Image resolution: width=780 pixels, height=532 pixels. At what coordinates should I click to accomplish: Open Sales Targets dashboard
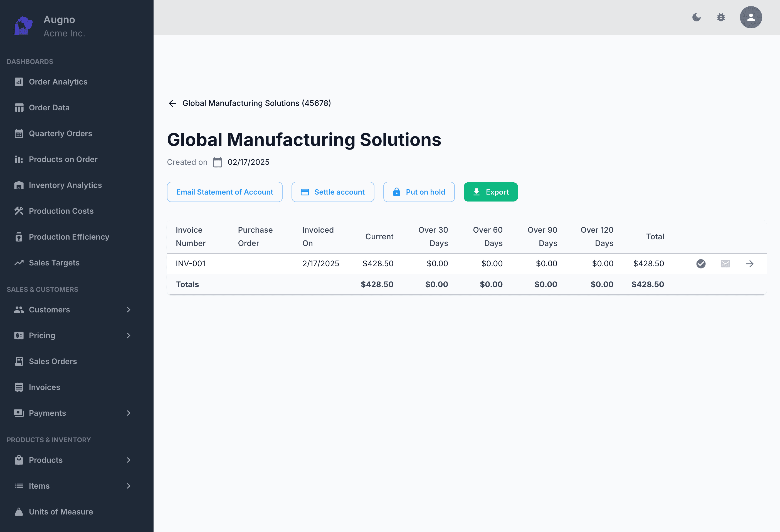tap(54, 263)
